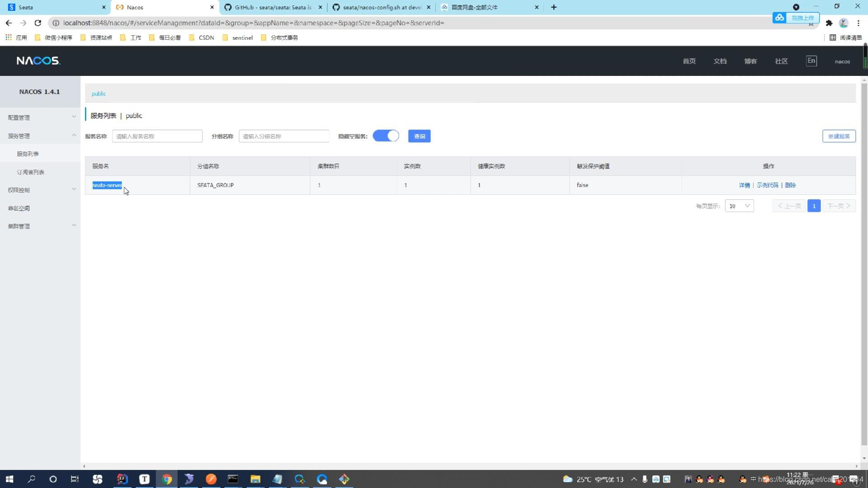Switch to the GitHub seata/seata tab
This screenshot has width=868, height=488.
tap(273, 7)
